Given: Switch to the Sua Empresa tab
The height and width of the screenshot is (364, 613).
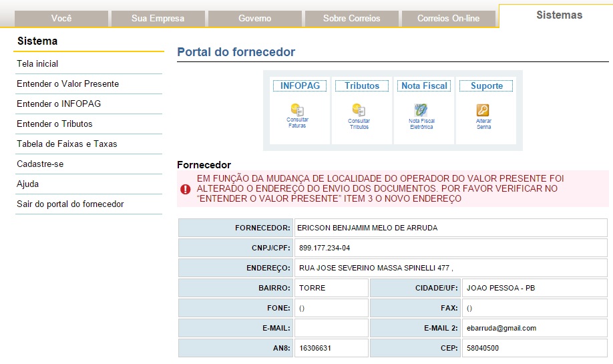Looking at the screenshot, I should 158,19.
